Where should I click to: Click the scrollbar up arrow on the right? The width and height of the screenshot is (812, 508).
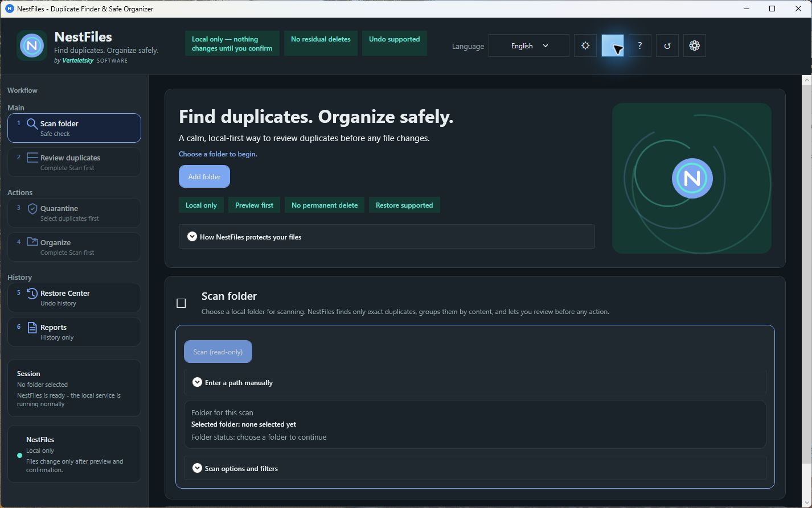pyautogui.click(x=807, y=80)
